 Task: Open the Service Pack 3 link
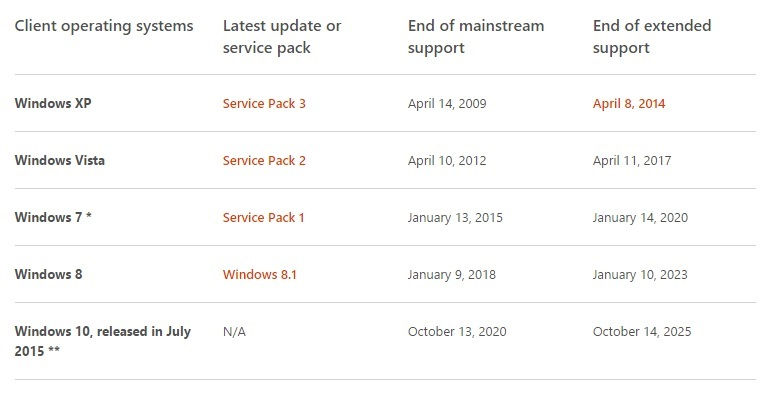[264, 103]
